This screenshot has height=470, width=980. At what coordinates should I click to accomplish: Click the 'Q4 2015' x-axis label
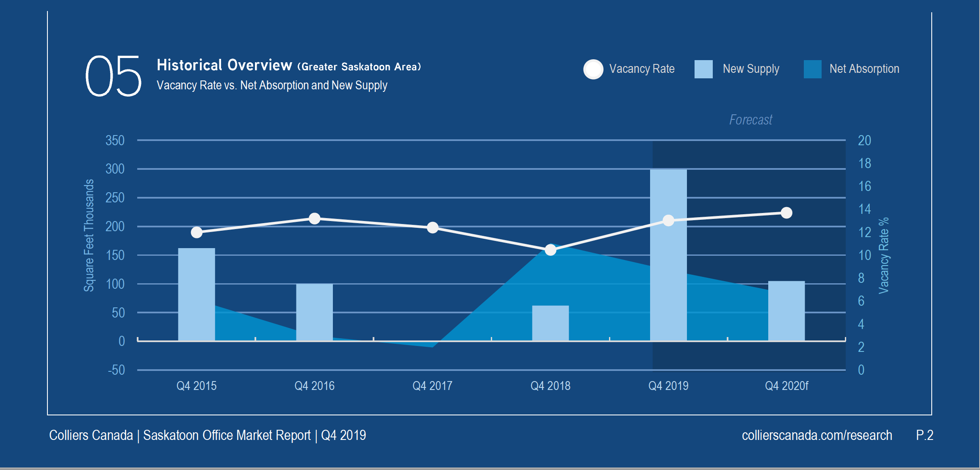click(197, 386)
